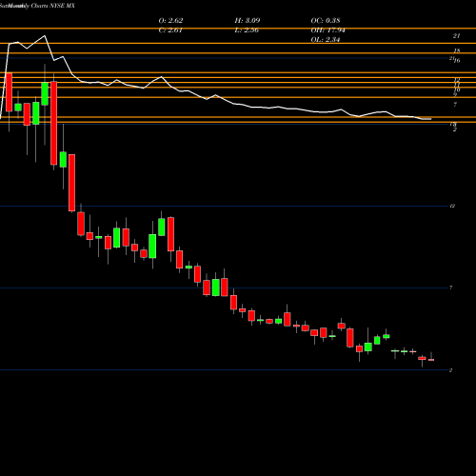The image size is (476, 476).
Task: Click the 'Charts NYSE MX' chart title
Action: click(x=53, y=6)
